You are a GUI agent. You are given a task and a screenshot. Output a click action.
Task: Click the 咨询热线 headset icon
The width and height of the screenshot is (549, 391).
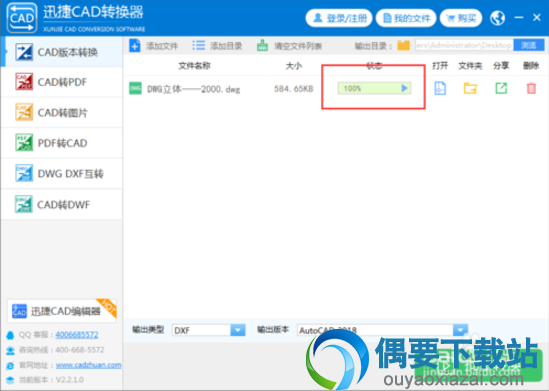click(10, 350)
